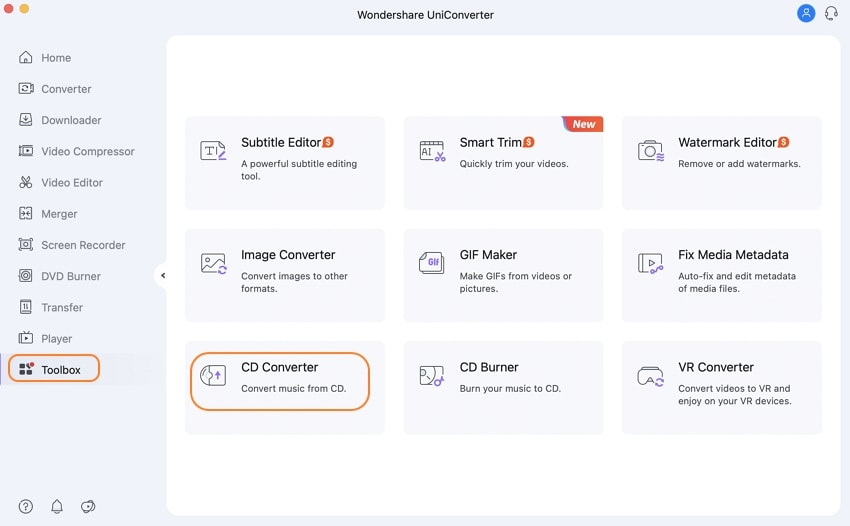Image resolution: width=850 pixels, height=526 pixels.
Task: Switch to Home section
Action: [56, 58]
